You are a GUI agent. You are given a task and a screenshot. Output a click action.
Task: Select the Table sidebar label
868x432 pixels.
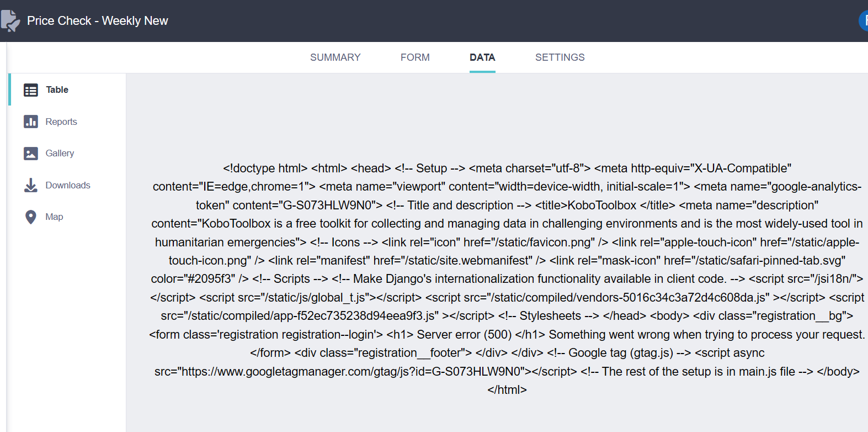(57, 89)
